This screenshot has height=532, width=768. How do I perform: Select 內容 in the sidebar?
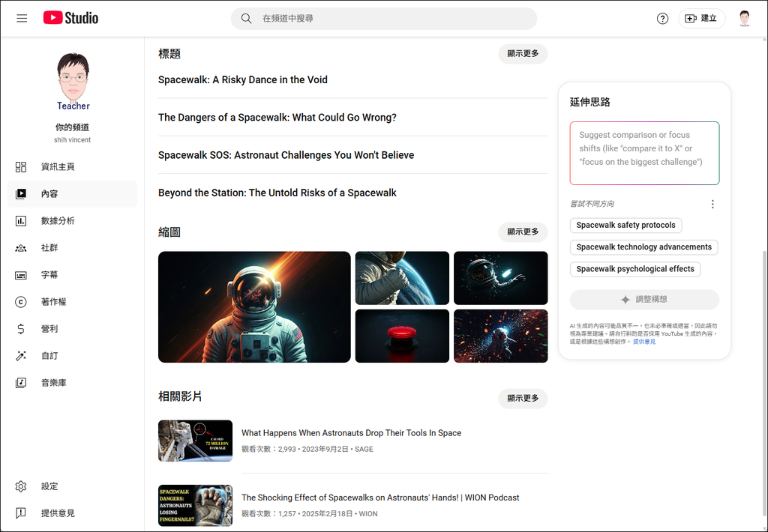click(x=73, y=194)
